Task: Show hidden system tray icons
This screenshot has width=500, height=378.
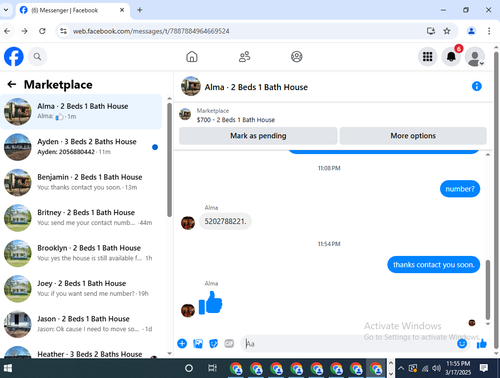Action: 401,368
